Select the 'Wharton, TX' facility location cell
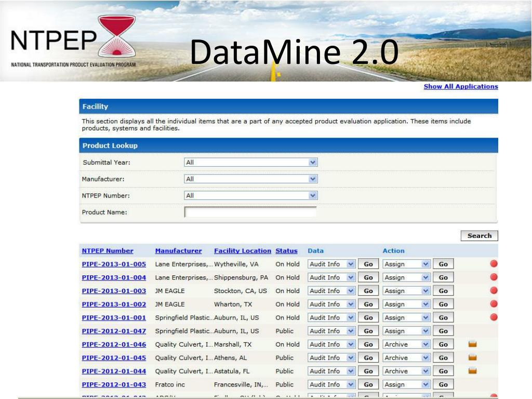Image resolution: width=532 pixels, height=399 pixels. click(233, 304)
